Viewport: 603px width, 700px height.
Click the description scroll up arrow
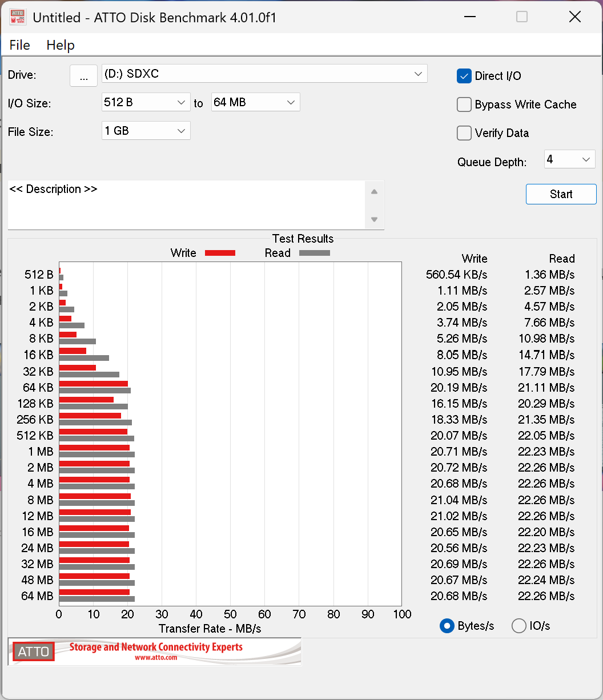coord(374,192)
